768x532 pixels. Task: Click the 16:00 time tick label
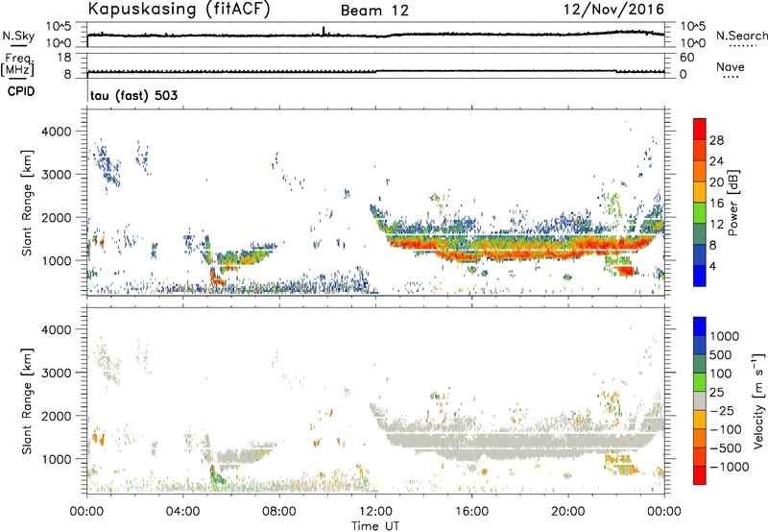pos(471,512)
